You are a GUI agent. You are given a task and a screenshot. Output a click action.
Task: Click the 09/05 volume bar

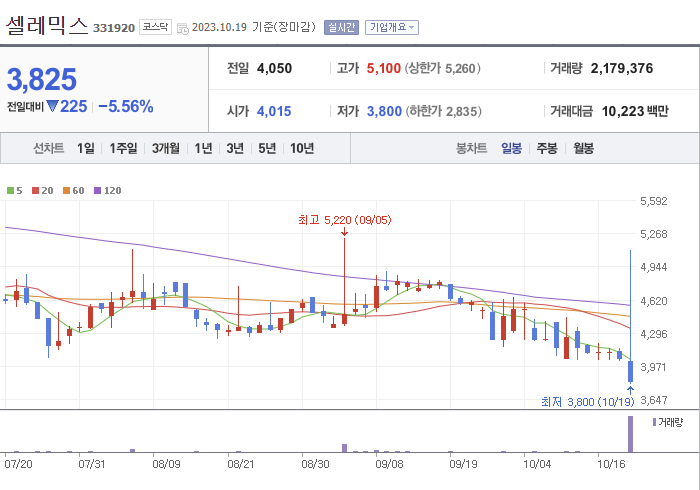(x=344, y=448)
